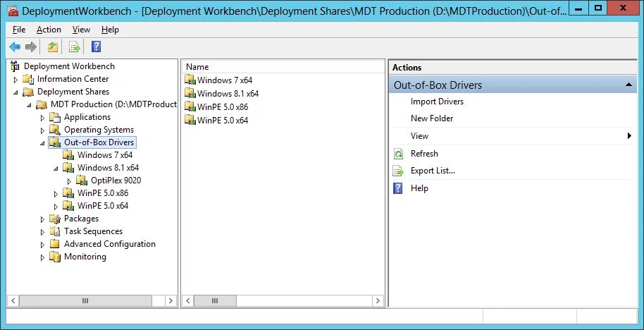Screen dimensions: 644x330
Task: Click the Packages node icon
Action: point(55,219)
